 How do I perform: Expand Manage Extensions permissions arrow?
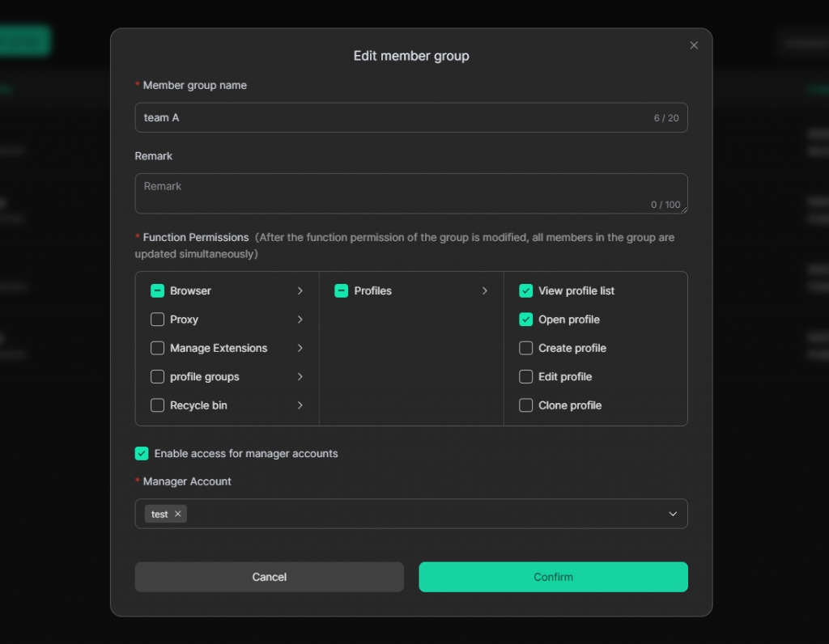(300, 348)
